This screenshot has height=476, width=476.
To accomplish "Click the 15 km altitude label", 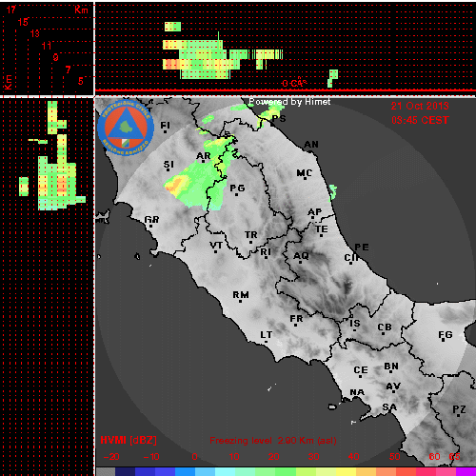I will (23, 22).
